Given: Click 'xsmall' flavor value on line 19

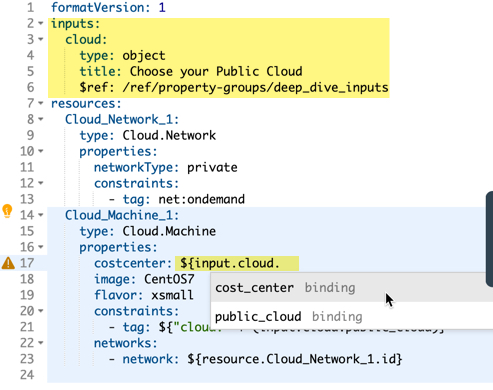Looking at the screenshot, I should pos(173,295).
